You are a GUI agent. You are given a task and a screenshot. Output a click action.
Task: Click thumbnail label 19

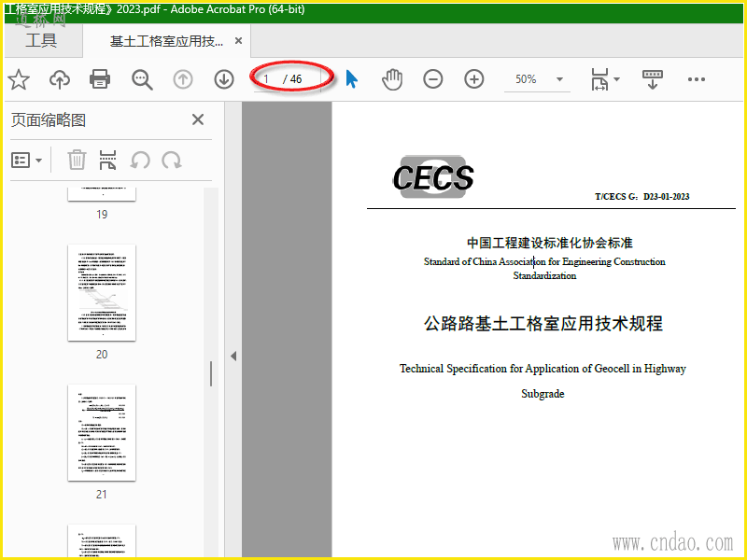tap(102, 215)
